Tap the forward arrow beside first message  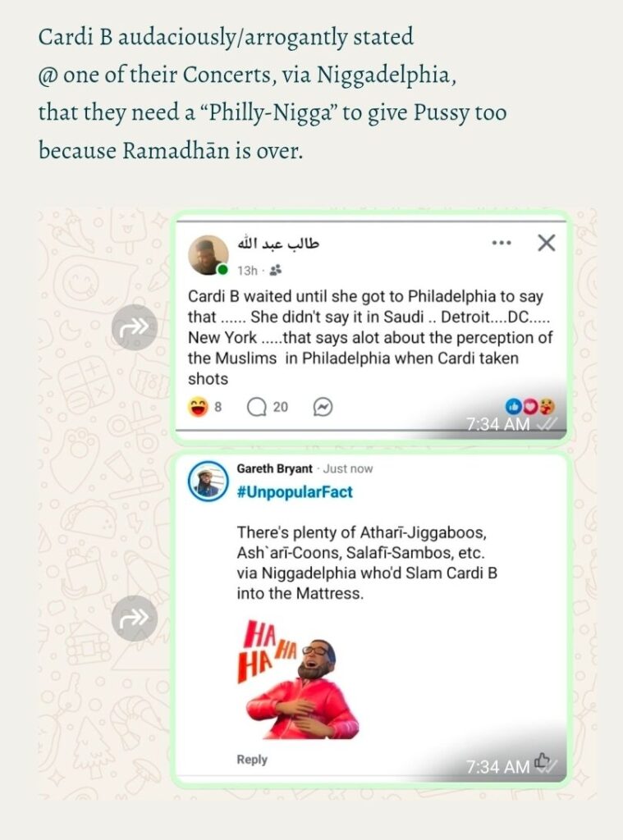pos(134,326)
